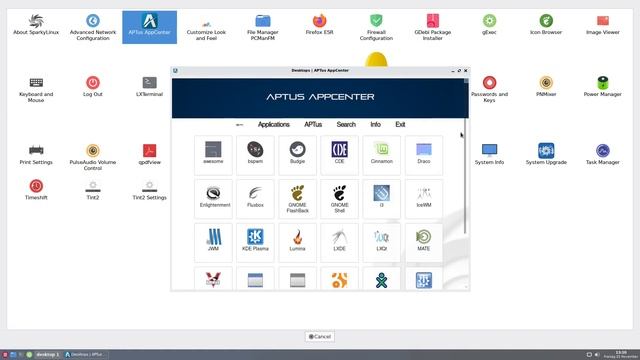Screen dimensions: 640x360
Task: Open GDebi Package Installer
Action: coord(433,27)
